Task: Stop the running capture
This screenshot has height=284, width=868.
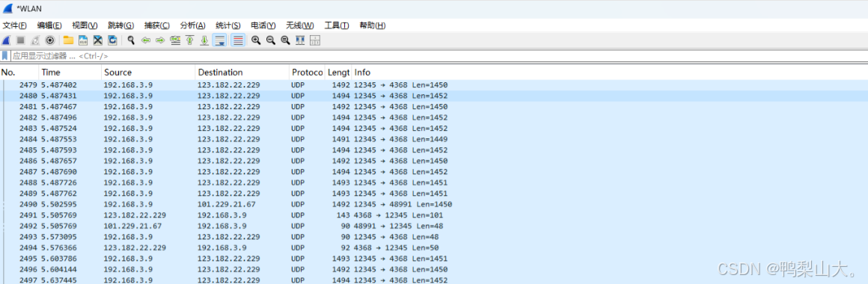Action: tap(20, 40)
